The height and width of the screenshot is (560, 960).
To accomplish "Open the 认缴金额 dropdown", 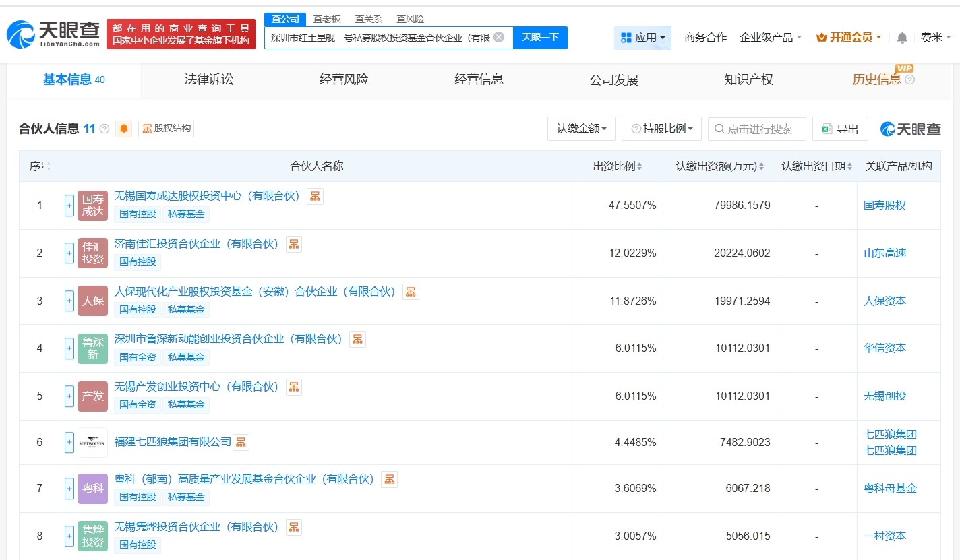I will 580,129.
